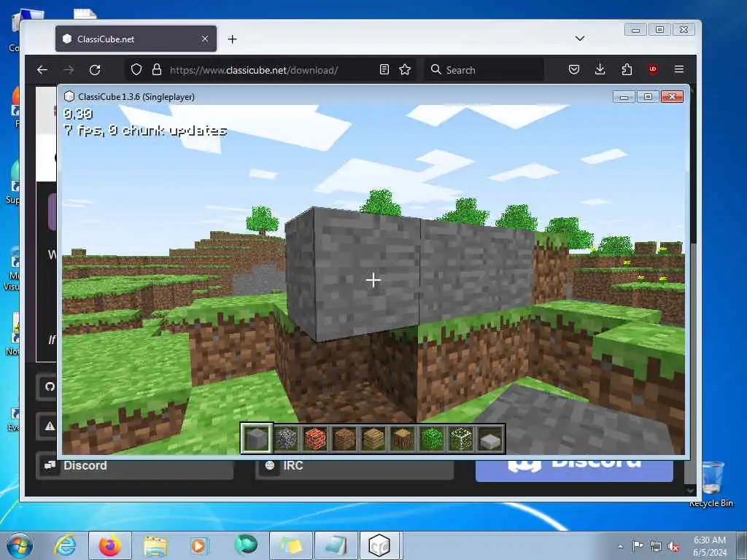This screenshot has height=560, width=747.
Task: Click the page scrollbar down arrow in Firefox
Action: pos(690,490)
